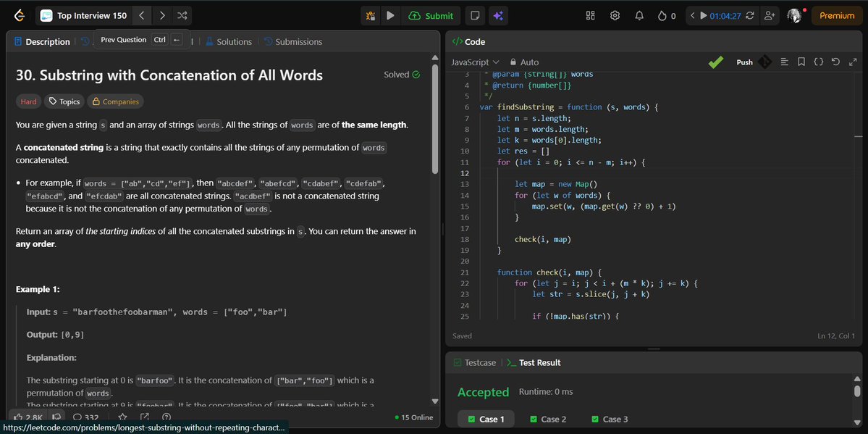Click the invite user icon
This screenshot has width=868, height=434.
[769, 15]
